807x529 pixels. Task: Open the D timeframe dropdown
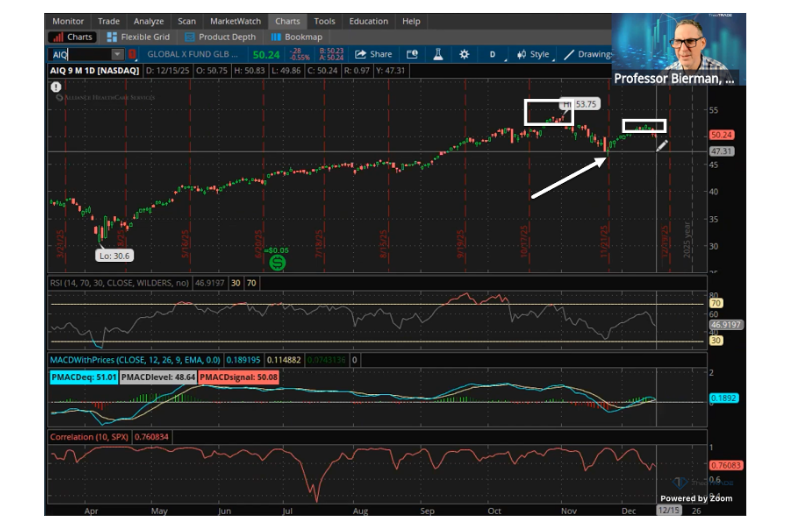point(492,54)
